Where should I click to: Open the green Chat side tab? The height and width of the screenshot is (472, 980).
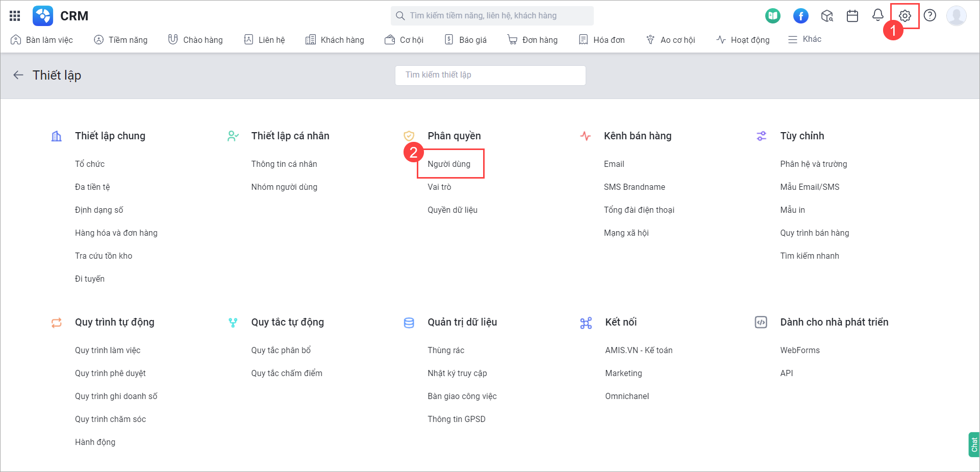974,444
